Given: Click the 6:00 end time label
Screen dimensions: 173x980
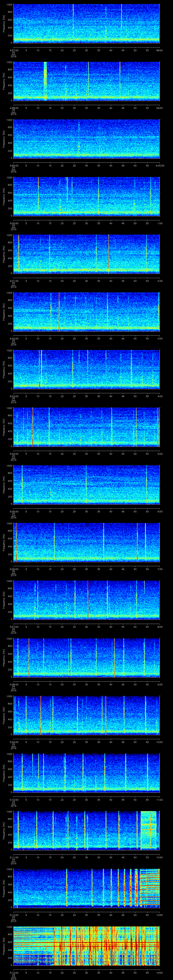Looking at the screenshot, I should tap(160, 511).
